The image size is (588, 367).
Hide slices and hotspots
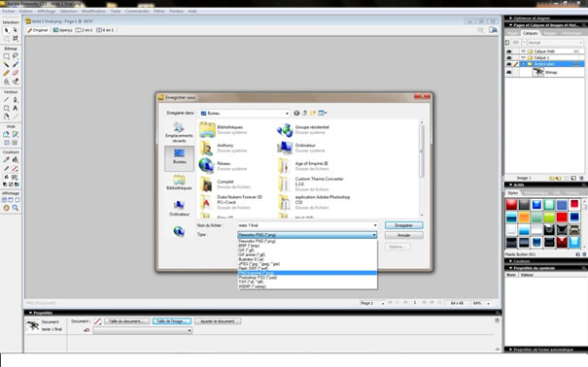[x=7, y=143]
